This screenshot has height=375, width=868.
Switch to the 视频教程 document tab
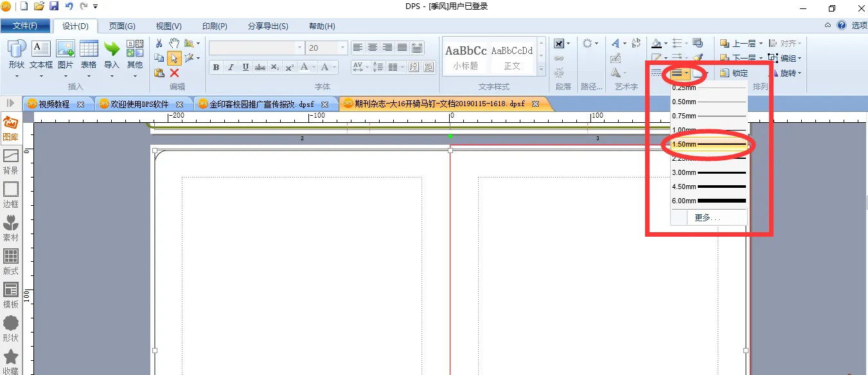click(x=54, y=104)
